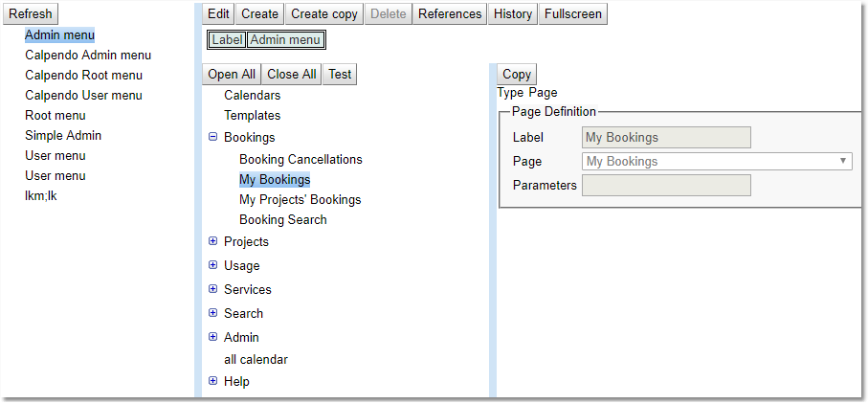
Task: Select Calpendo Root menu in list
Action: (83, 76)
